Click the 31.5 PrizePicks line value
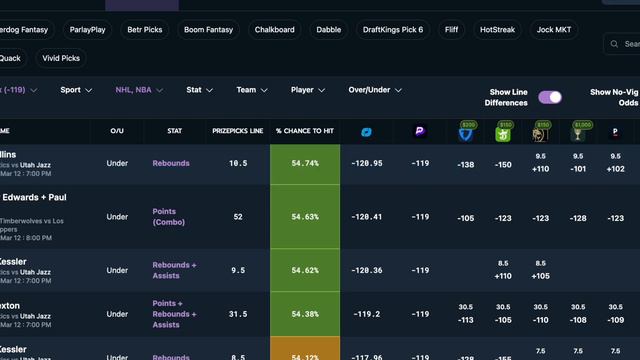 [x=238, y=314]
